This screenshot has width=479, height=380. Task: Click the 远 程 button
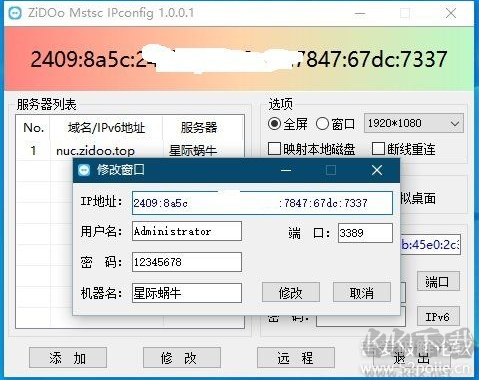[x=296, y=358]
